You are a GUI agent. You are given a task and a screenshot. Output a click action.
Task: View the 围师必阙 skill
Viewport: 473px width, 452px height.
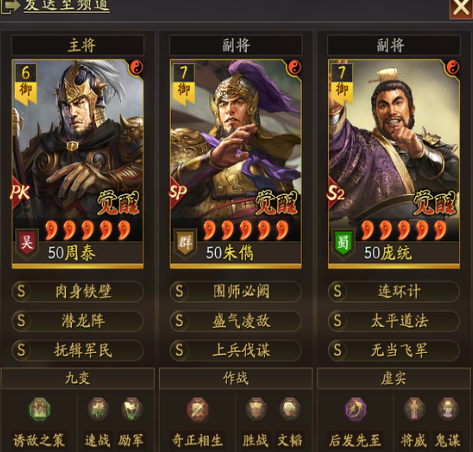click(x=236, y=292)
